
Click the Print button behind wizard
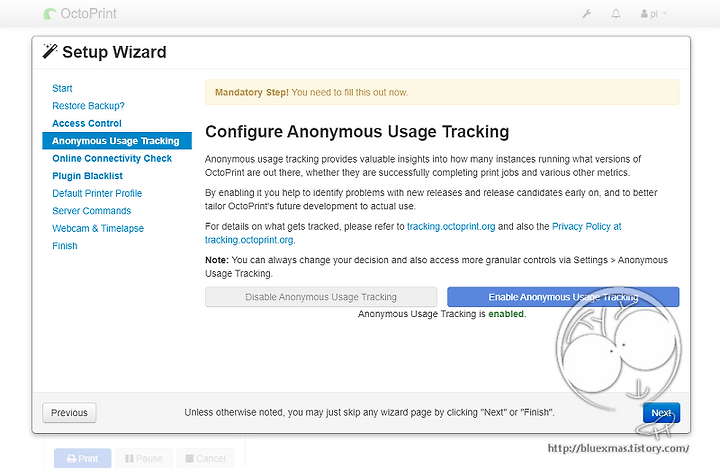point(83,458)
